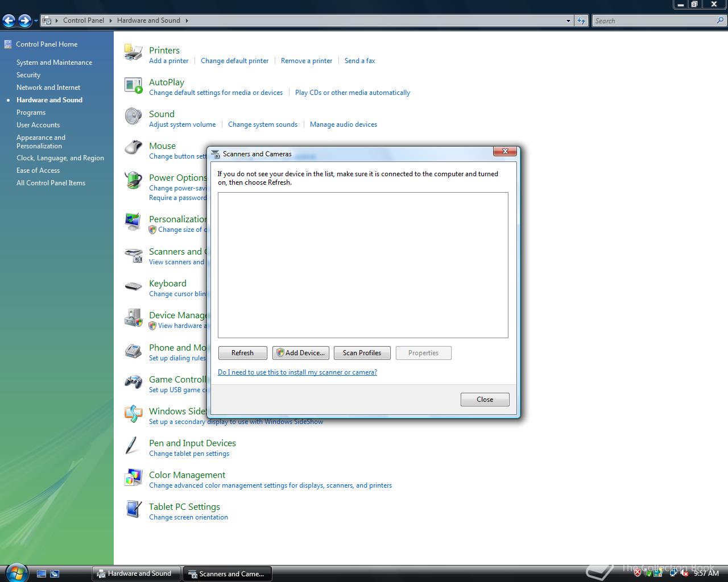Click the Color Management icon
728x582 pixels.
pos(133,477)
